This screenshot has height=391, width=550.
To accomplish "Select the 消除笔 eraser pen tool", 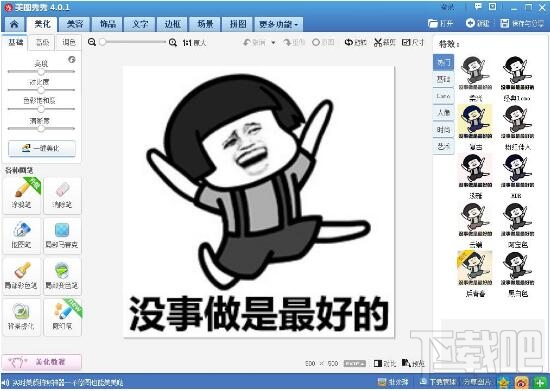I will click(x=62, y=195).
